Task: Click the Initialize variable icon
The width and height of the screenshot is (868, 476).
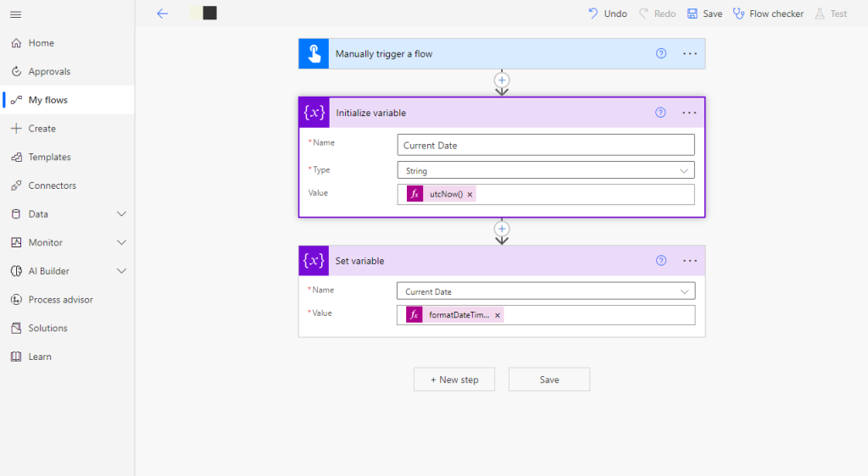Action: pyautogui.click(x=314, y=113)
